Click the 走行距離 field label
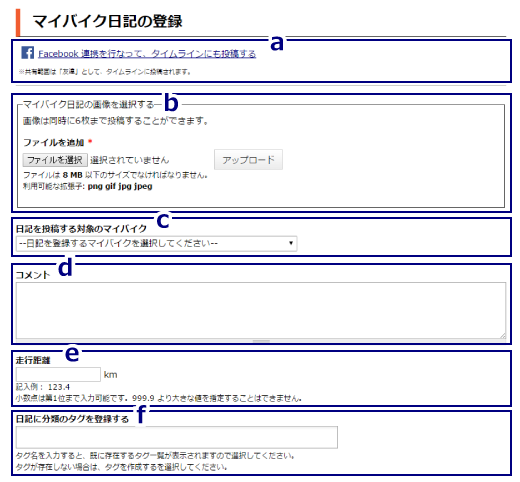 click(x=33, y=360)
